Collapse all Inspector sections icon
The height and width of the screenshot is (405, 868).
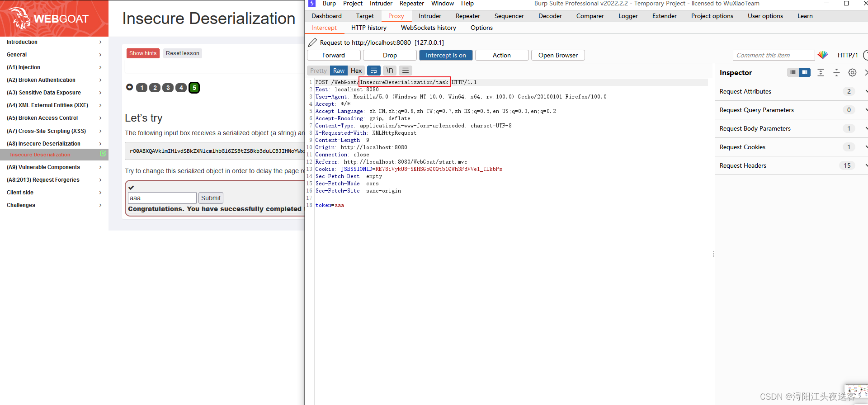coord(836,72)
